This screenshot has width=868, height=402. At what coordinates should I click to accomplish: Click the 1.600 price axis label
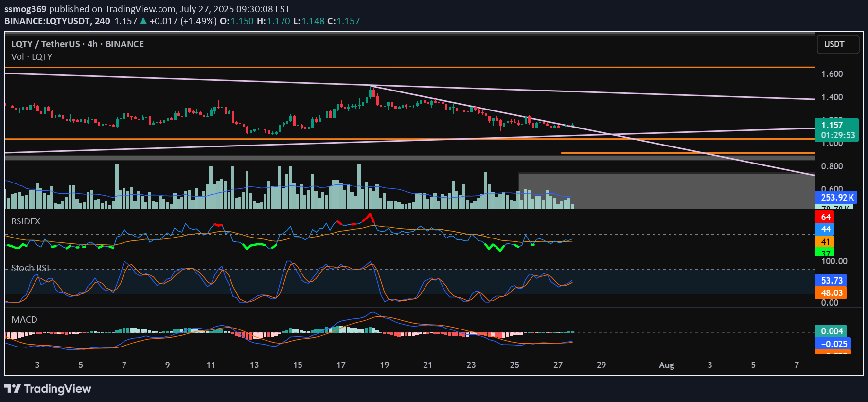pos(832,74)
